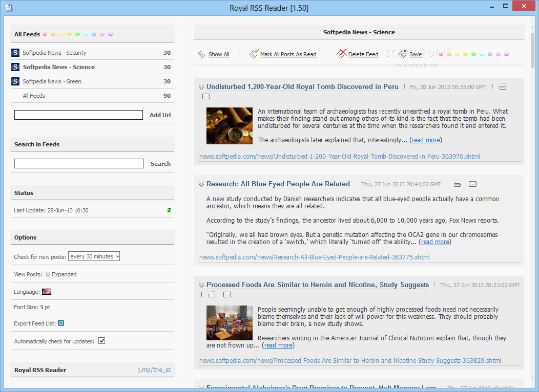Click the Add Url input field
539x392 pixels.
[x=78, y=115]
